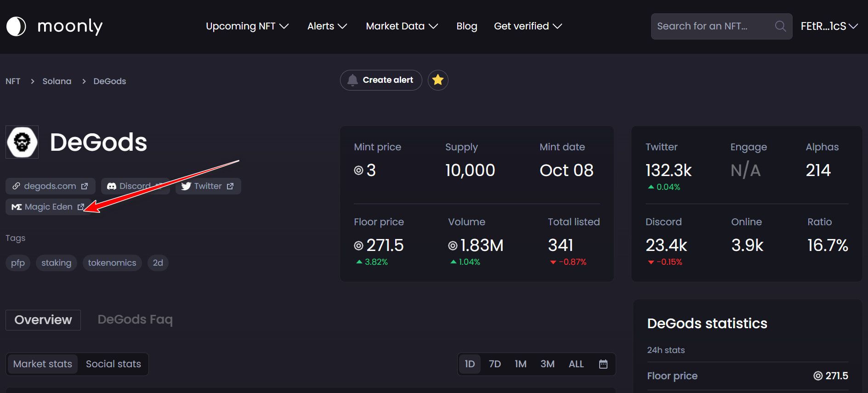Click the Online value 3.9k
868x393 pixels.
pyautogui.click(x=748, y=245)
